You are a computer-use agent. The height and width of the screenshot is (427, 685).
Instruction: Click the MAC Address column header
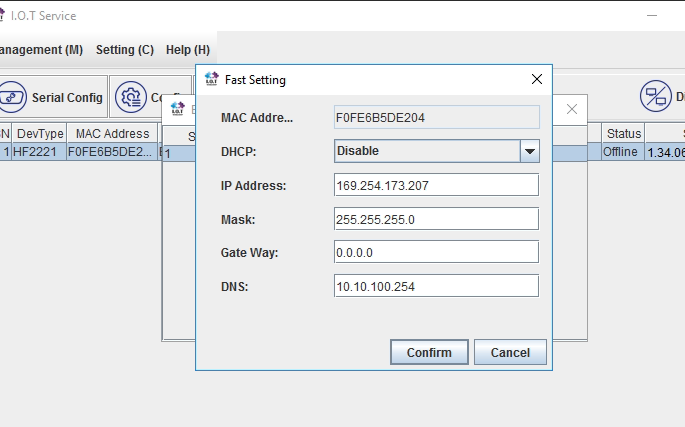tap(112, 133)
